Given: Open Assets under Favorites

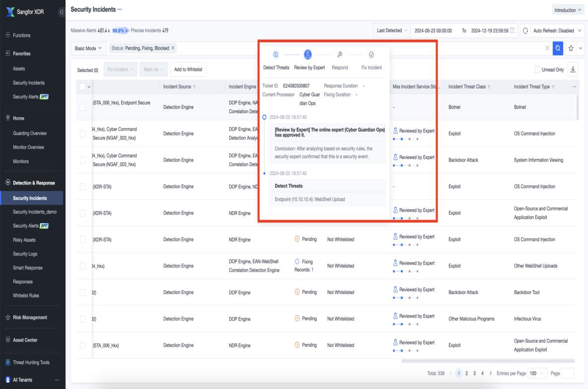Looking at the screenshot, I should click(19, 69).
